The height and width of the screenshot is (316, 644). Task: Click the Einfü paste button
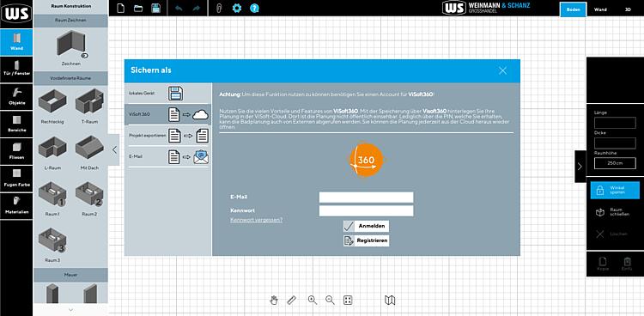(x=627, y=264)
